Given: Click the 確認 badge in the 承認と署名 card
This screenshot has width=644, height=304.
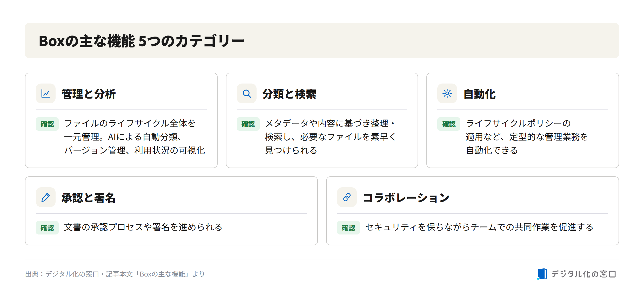Looking at the screenshot, I should [47, 228].
